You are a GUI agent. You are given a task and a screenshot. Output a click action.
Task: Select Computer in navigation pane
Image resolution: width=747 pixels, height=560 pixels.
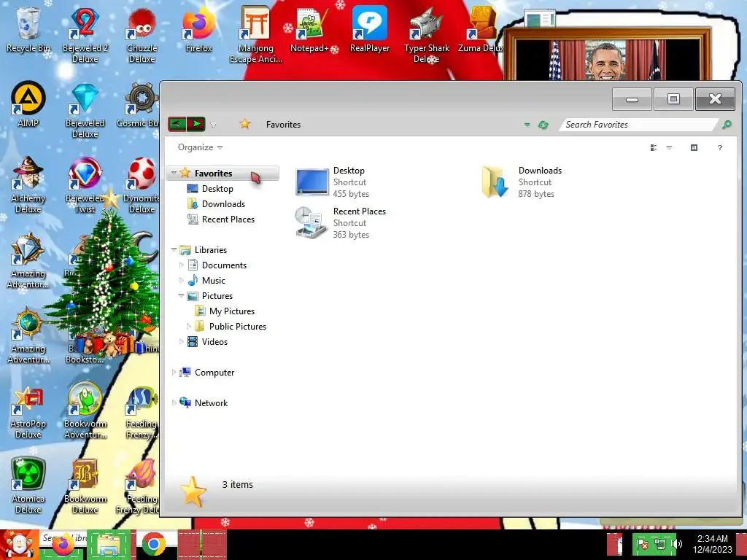coord(214,373)
